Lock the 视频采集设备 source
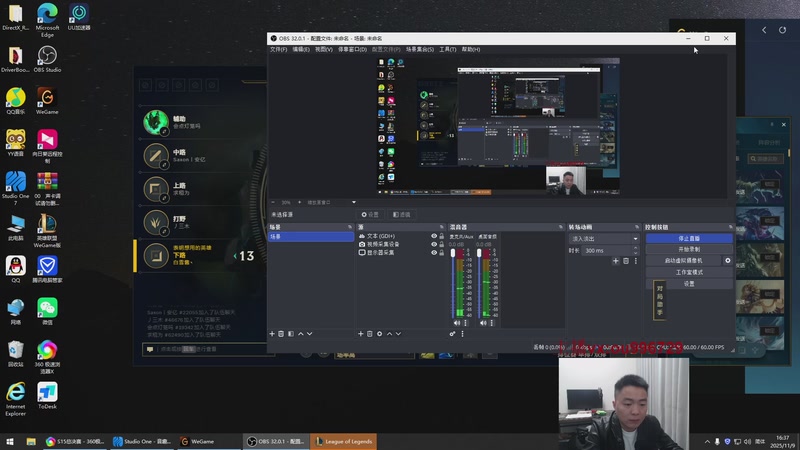The image size is (800, 450). (442, 244)
